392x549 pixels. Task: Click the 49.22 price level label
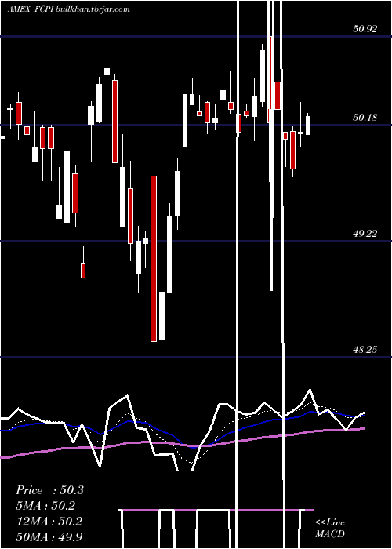pos(365,234)
